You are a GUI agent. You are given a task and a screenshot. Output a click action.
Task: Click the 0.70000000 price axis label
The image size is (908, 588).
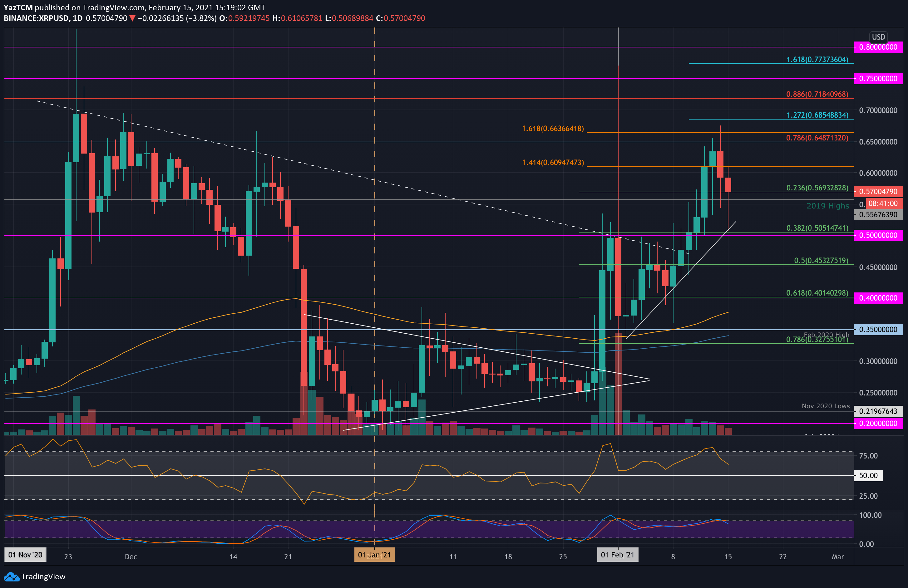[878, 110]
